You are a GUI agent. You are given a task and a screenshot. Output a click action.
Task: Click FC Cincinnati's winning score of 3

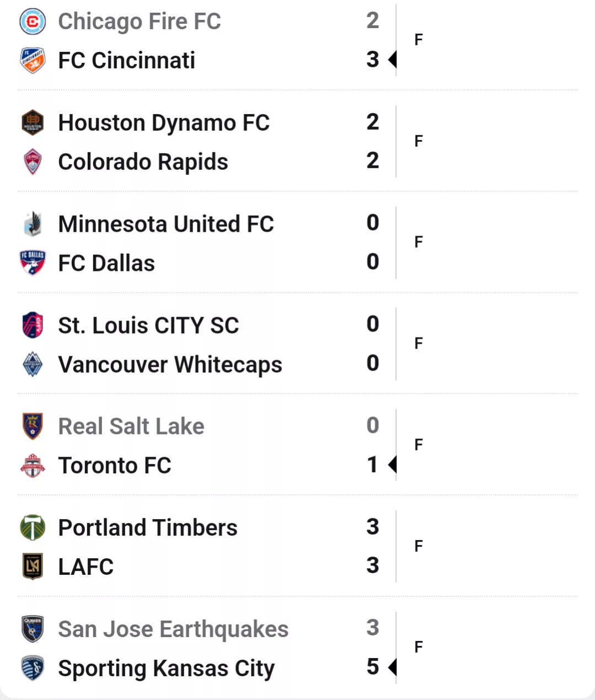coord(373,60)
